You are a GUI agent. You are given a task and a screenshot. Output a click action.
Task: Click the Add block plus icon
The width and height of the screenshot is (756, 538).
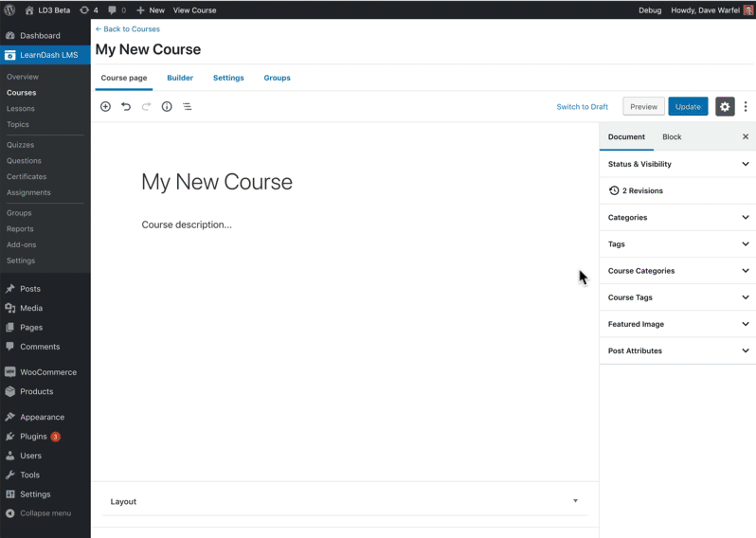coord(105,106)
